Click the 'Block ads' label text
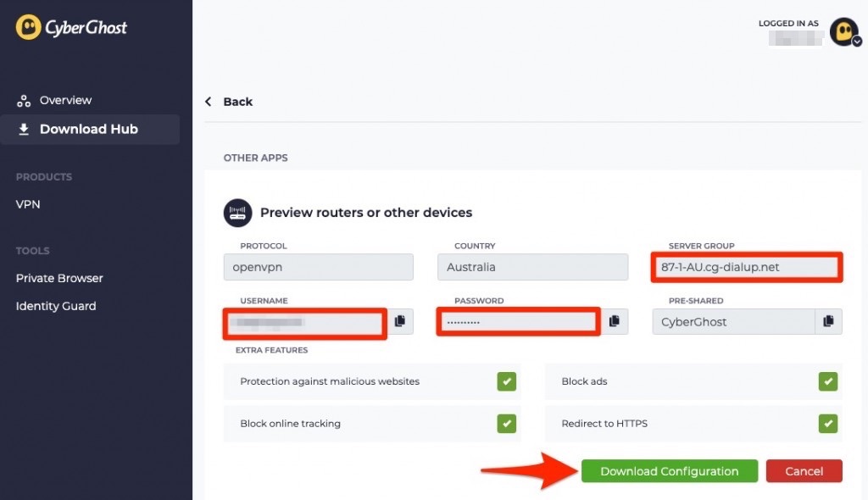Screen dimensions: 868x500 (x=584, y=381)
